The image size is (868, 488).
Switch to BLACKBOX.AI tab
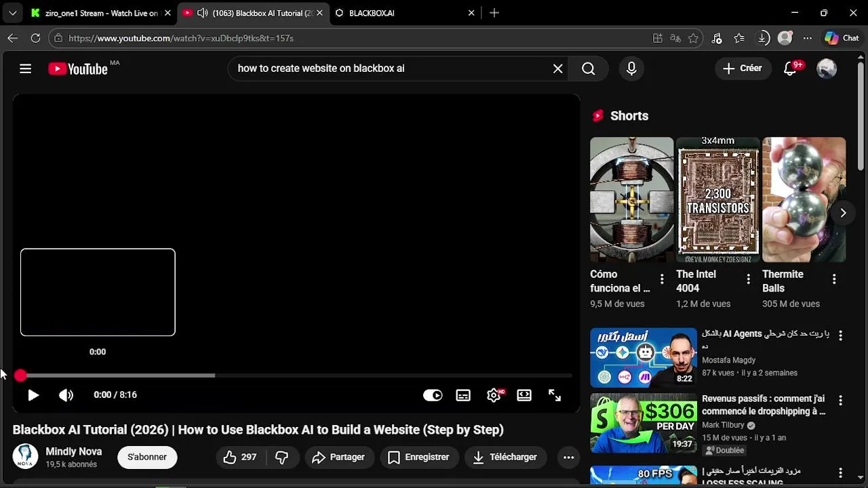pos(406,13)
